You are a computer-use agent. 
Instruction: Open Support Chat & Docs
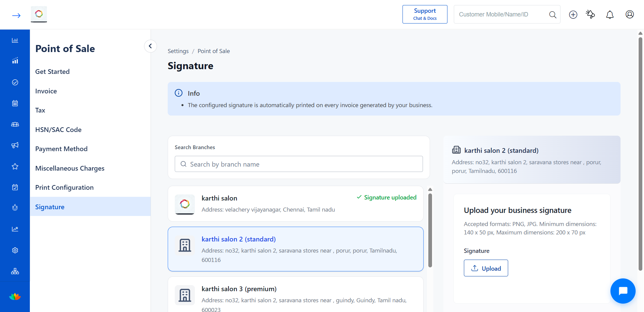click(425, 14)
